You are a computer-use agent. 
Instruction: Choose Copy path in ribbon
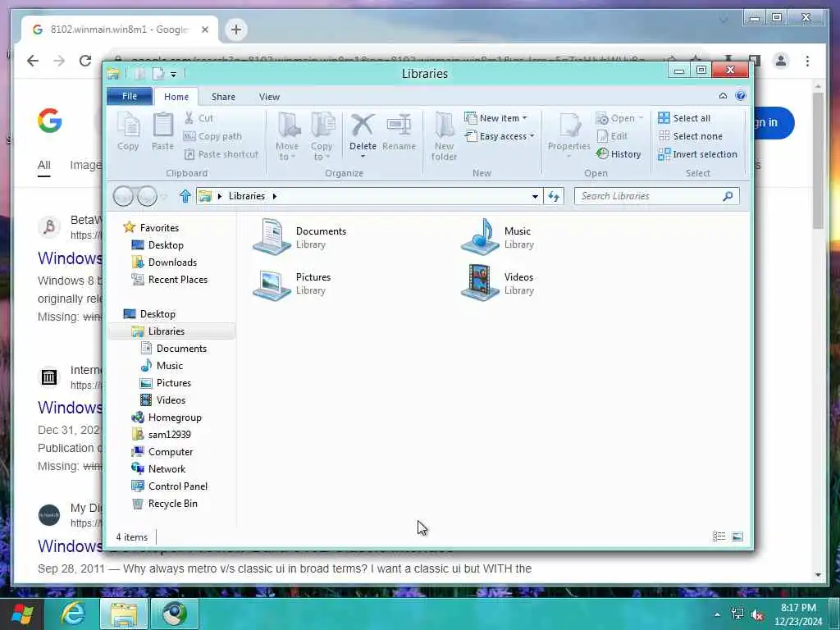coord(212,136)
